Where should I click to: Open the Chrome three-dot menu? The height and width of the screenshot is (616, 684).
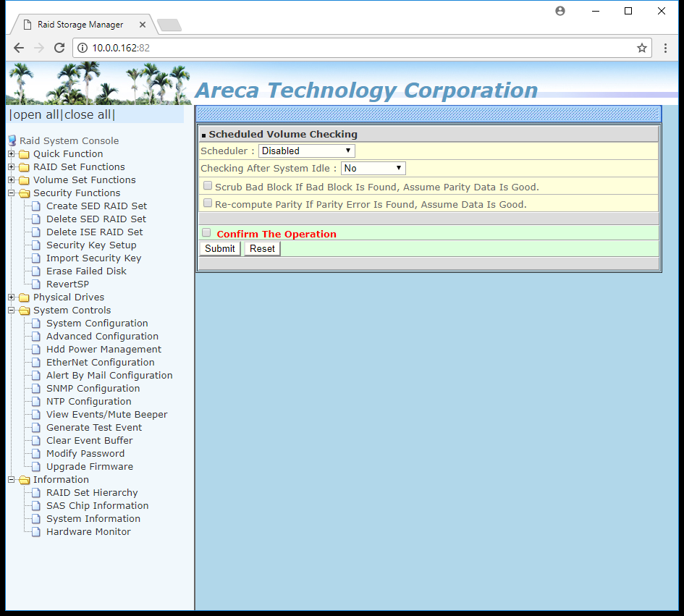(x=665, y=48)
